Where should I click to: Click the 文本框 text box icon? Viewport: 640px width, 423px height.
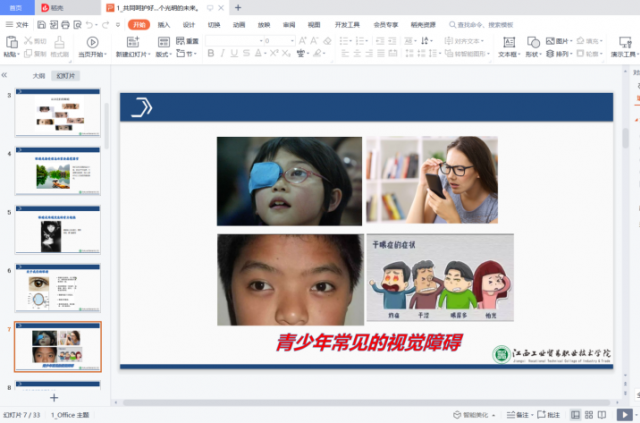(510, 42)
